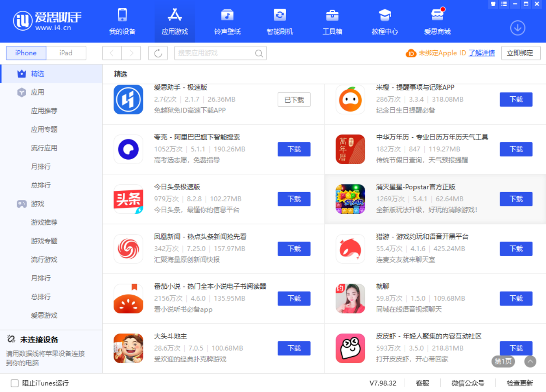Click inside the 搜索应用游戏 search field
This screenshot has width=546, height=392.
[217, 53]
